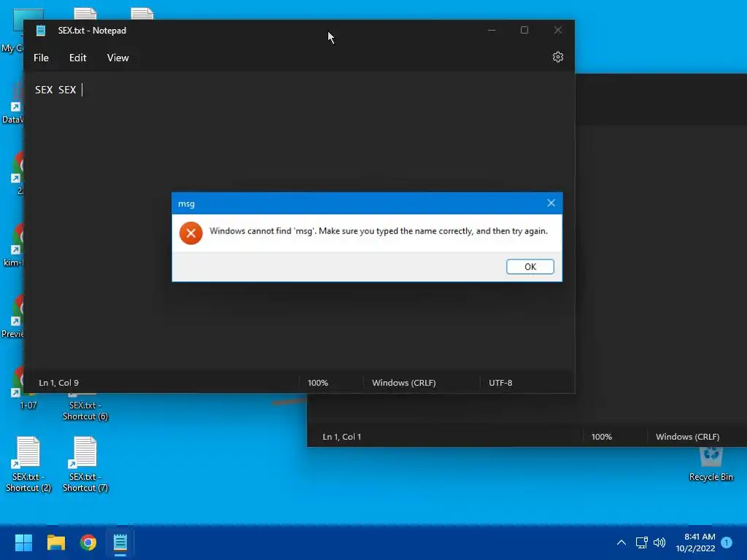Image resolution: width=747 pixels, height=560 pixels.
Task: Open the network tray icon
Action: click(x=641, y=542)
